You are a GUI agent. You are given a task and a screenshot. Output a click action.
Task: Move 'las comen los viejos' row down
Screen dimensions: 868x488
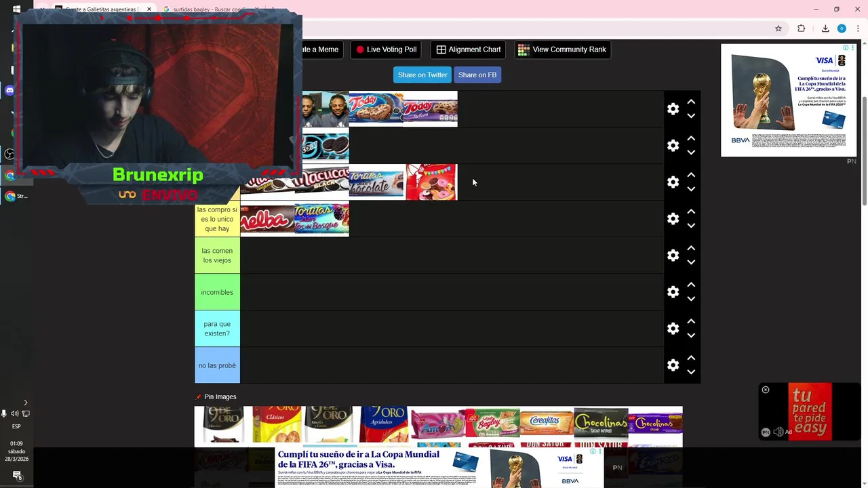691,262
